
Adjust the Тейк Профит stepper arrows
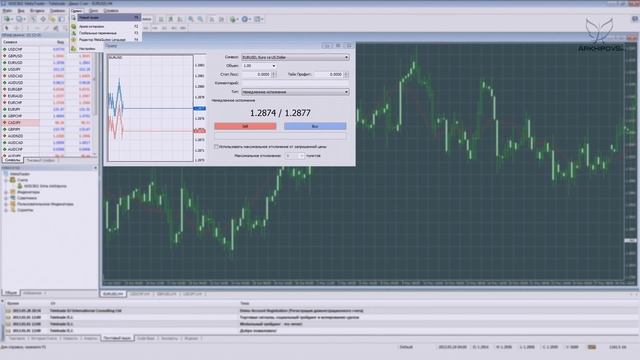click(346, 75)
